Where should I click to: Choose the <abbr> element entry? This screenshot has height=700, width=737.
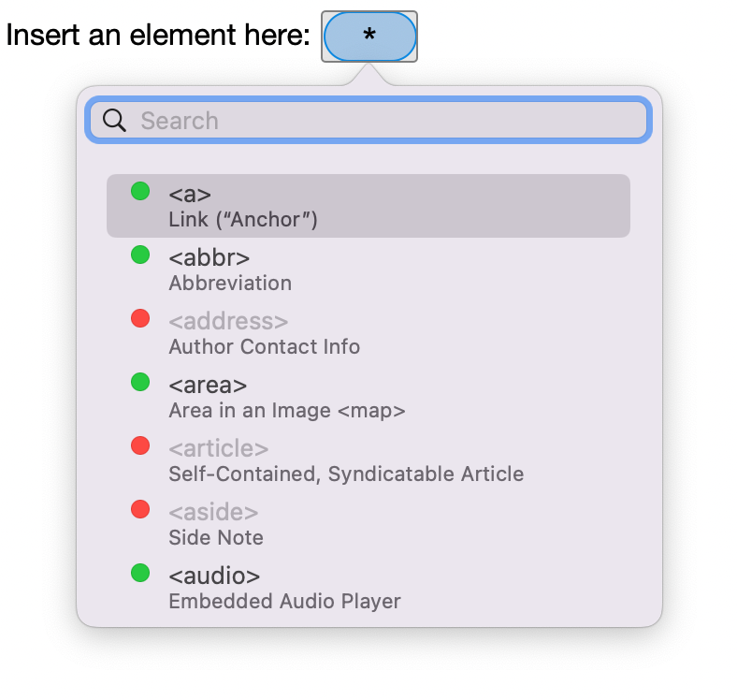[x=368, y=270]
